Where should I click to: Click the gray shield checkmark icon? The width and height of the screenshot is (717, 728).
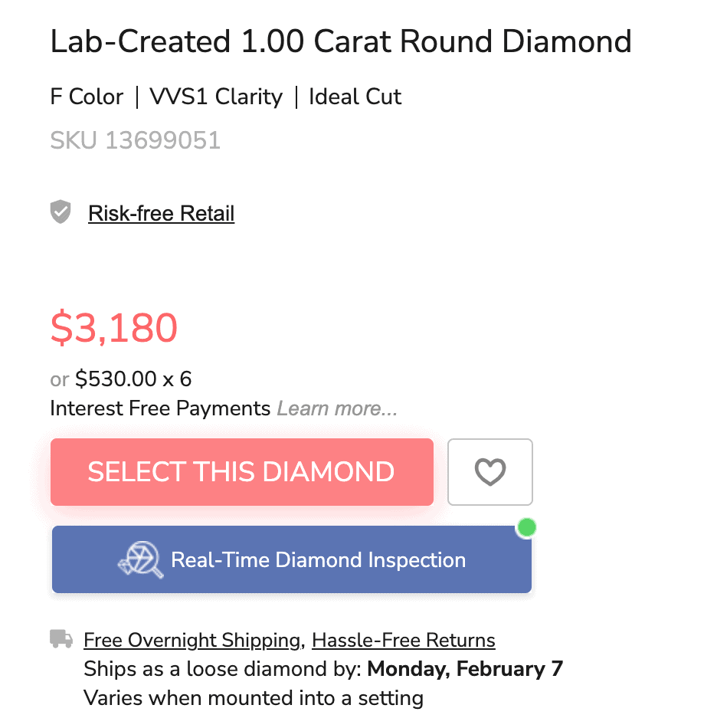[x=61, y=212]
